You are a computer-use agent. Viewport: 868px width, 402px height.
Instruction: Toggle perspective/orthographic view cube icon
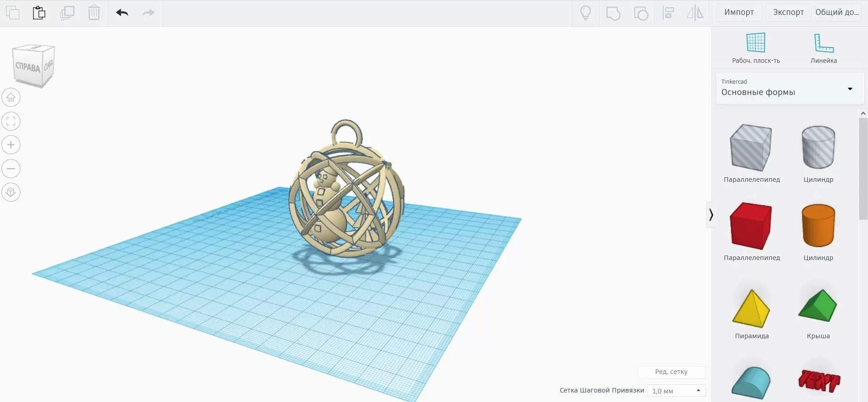click(11, 192)
